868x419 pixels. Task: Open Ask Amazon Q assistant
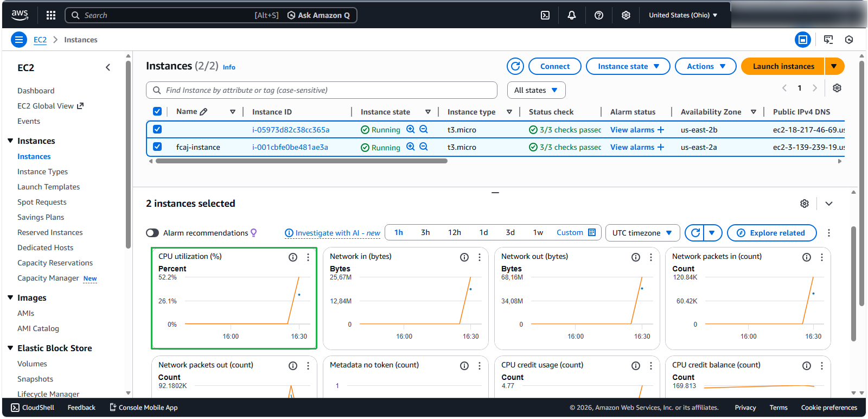pyautogui.click(x=318, y=15)
